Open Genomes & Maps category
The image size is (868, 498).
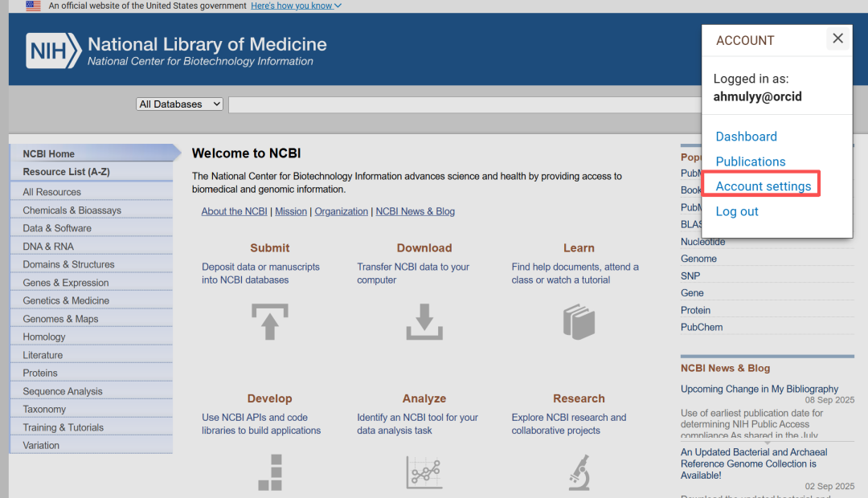click(92, 319)
